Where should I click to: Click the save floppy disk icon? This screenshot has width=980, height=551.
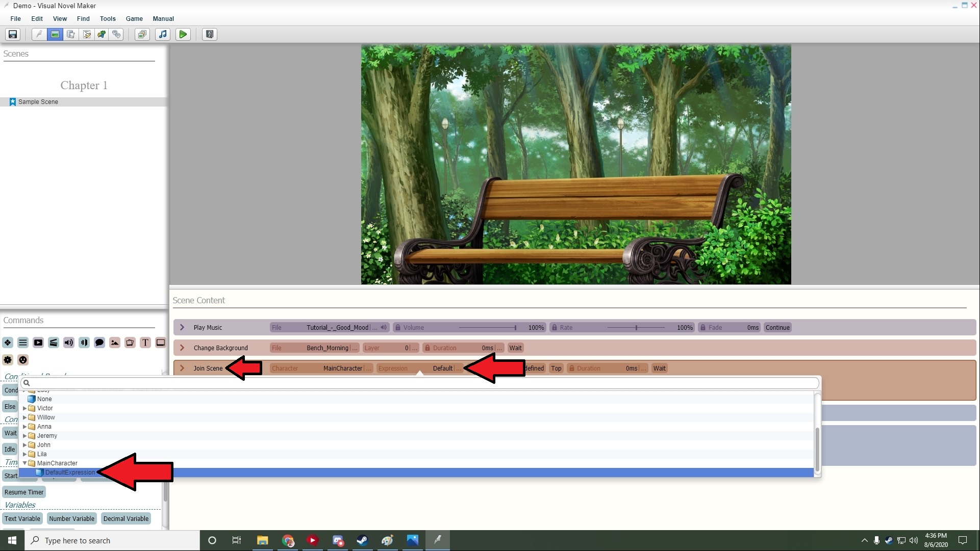pos(13,34)
